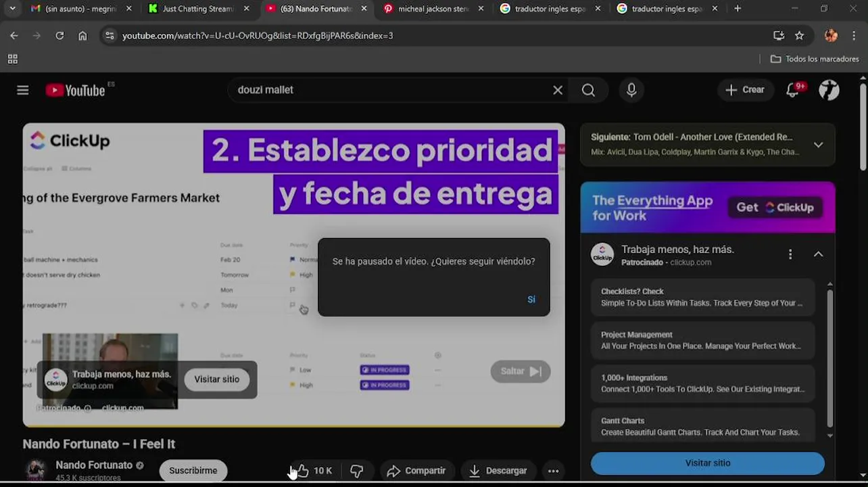Open the browser profile avatar
Image resolution: width=868 pixels, height=487 pixels.
point(831,36)
